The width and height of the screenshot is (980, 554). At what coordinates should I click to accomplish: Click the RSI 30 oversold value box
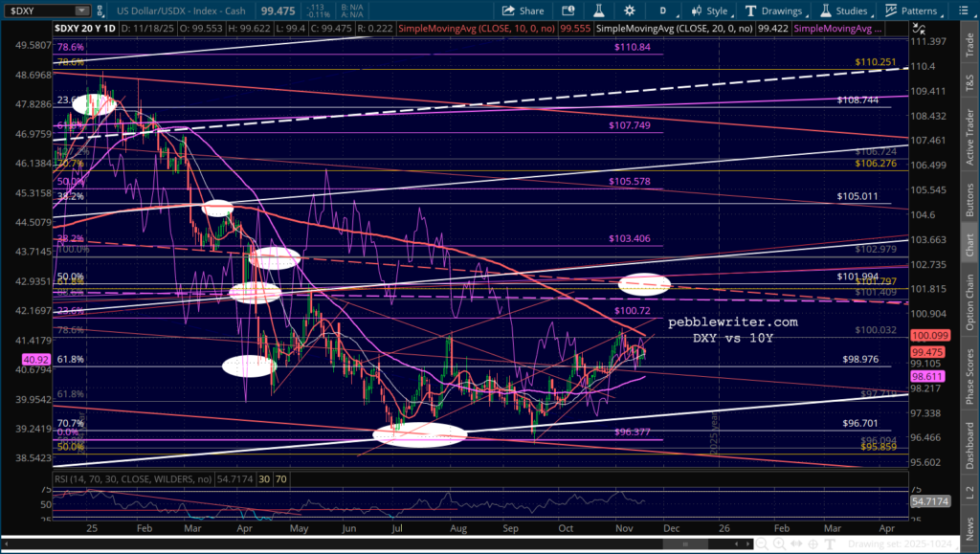(x=264, y=479)
